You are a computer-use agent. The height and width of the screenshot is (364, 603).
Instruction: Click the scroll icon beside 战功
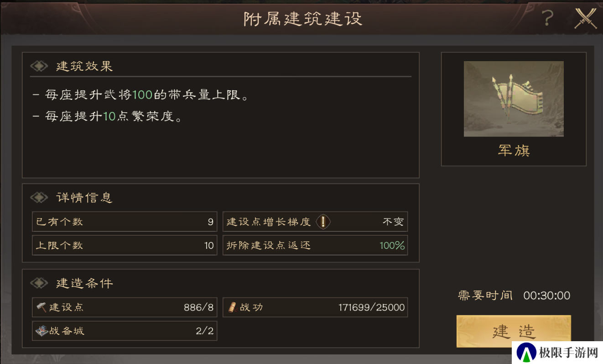[233, 307]
